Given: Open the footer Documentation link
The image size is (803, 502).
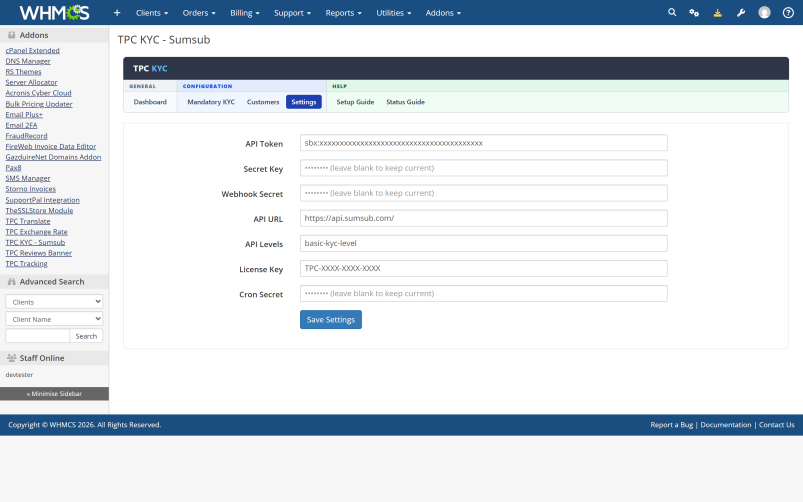Looking at the screenshot, I should point(726,425).
